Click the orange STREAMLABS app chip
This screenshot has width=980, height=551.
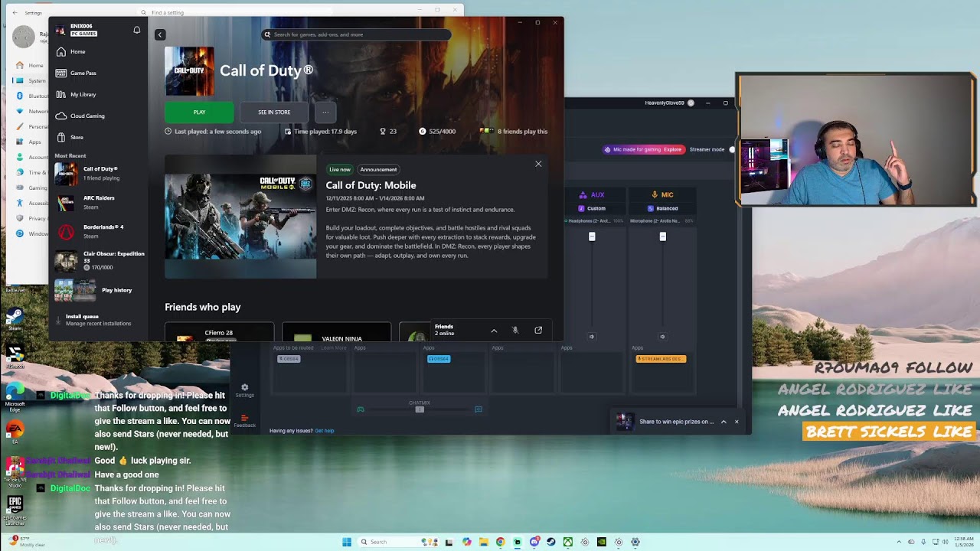click(x=661, y=359)
